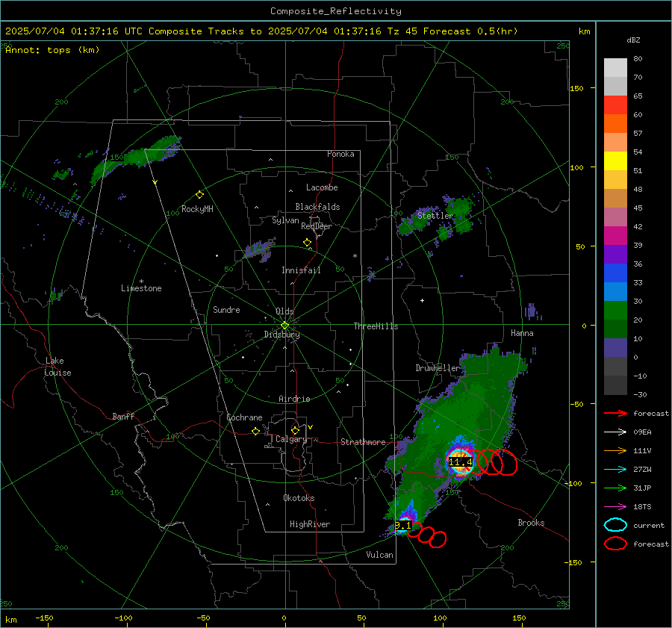Click the yellow diamond marker near RedDeer
This screenshot has width=672, height=628.
click(x=307, y=243)
